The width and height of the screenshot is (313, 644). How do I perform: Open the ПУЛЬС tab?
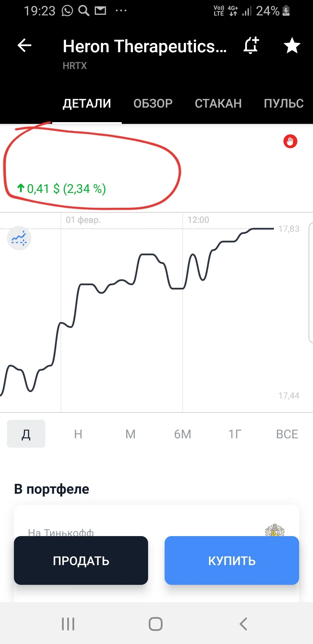tap(284, 104)
